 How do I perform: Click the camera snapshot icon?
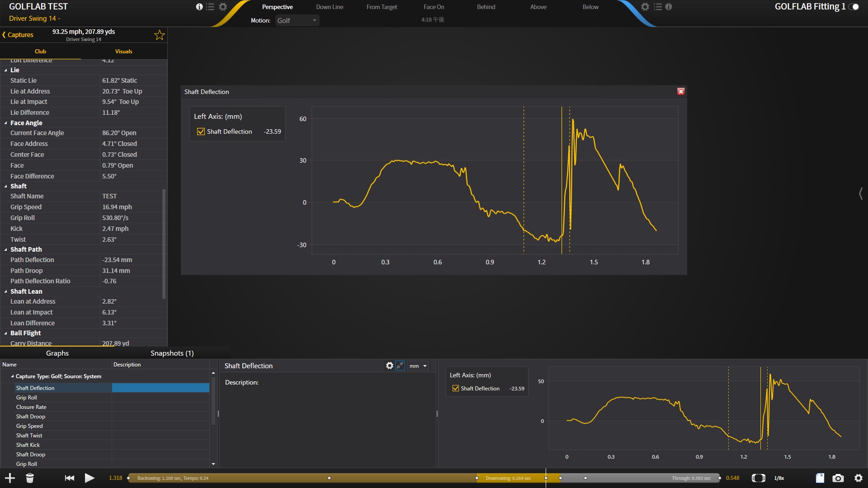coord(838,478)
